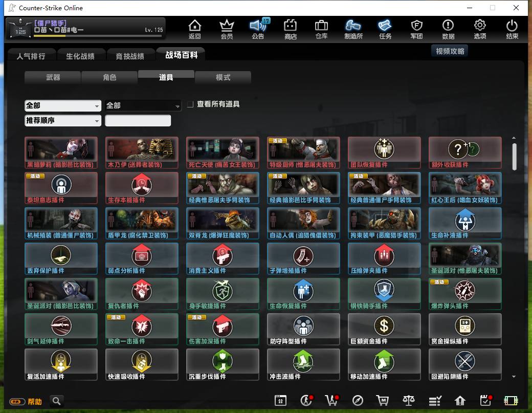Click the 视频攻略 button
The height and width of the screenshot is (413, 532).
click(x=450, y=51)
